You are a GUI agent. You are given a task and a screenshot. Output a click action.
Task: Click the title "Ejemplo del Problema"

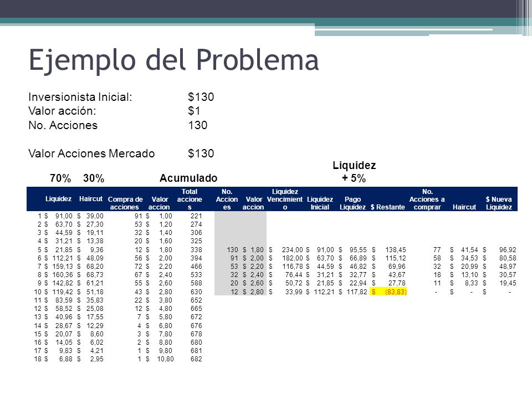tap(173, 60)
